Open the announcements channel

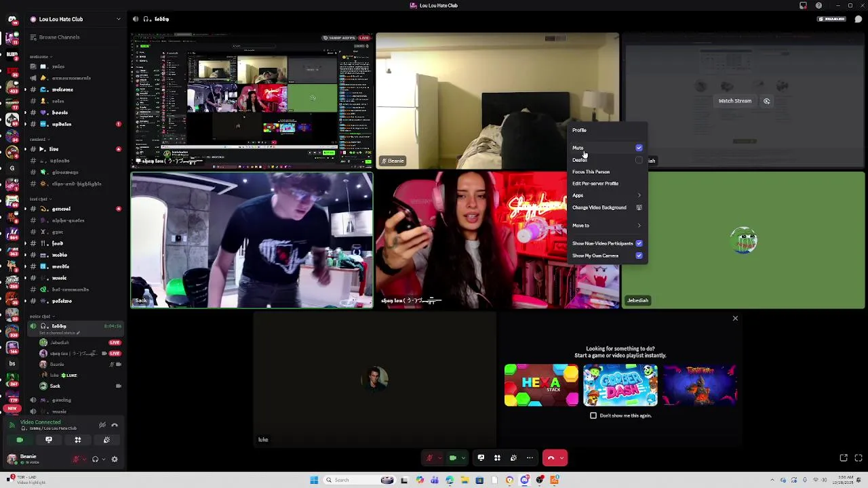pyautogui.click(x=75, y=78)
